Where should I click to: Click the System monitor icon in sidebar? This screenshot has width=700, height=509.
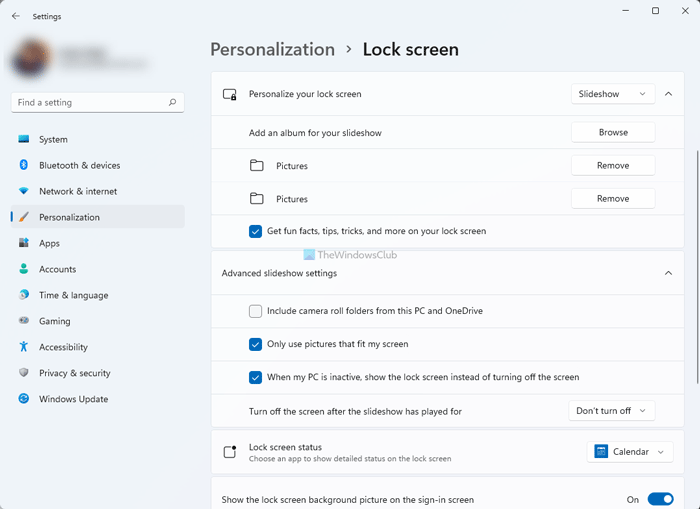[x=24, y=140]
